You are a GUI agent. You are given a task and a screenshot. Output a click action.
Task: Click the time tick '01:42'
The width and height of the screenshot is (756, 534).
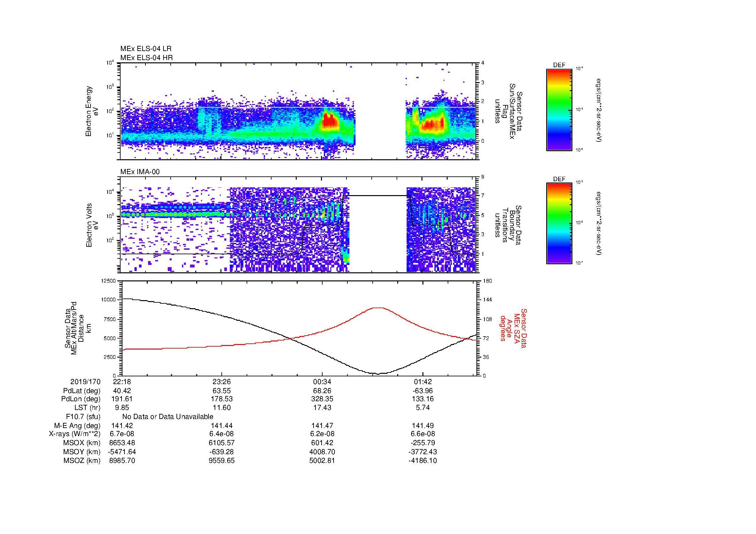(423, 382)
